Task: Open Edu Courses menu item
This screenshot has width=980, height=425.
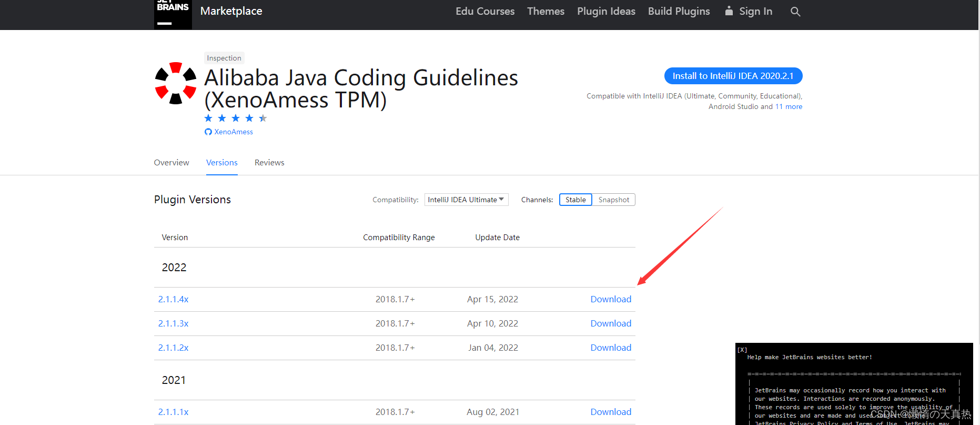Action: pyautogui.click(x=485, y=11)
